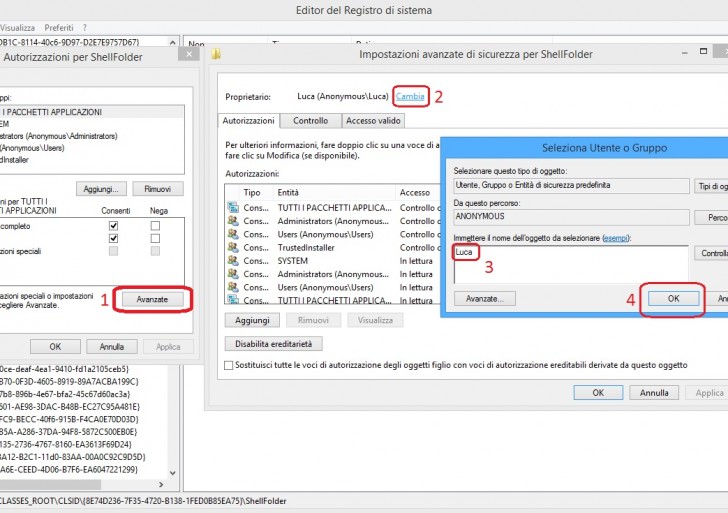This screenshot has width=728, height=513.
Task: Open Avanzate... in Seleziona Utente o Gruppo
Action: click(x=485, y=299)
